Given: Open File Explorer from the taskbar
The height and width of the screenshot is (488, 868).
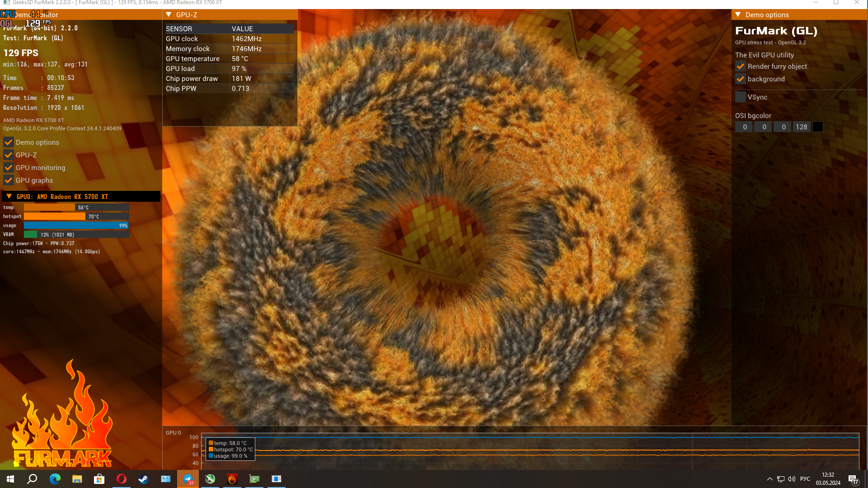Looking at the screenshot, I should 77,479.
